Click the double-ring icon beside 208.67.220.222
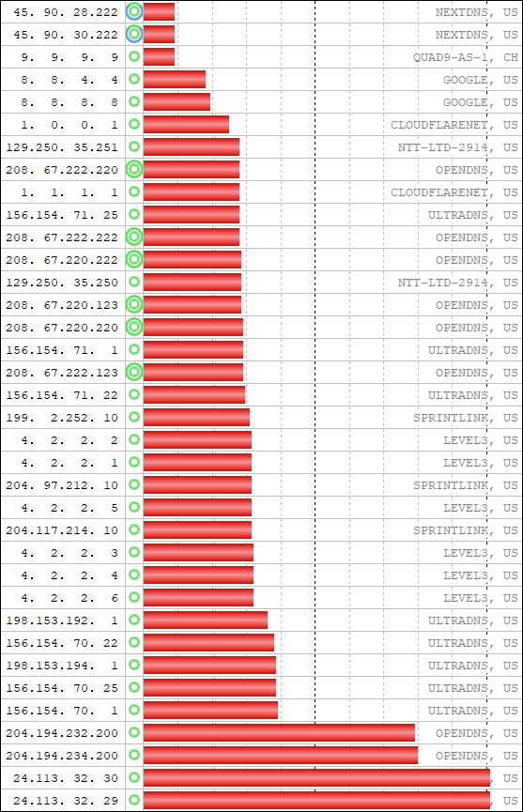The width and height of the screenshot is (523, 812). pyautogui.click(x=134, y=259)
